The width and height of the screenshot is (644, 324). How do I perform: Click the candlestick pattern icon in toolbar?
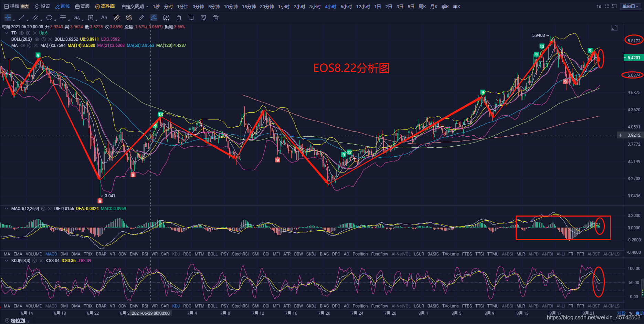(x=166, y=18)
